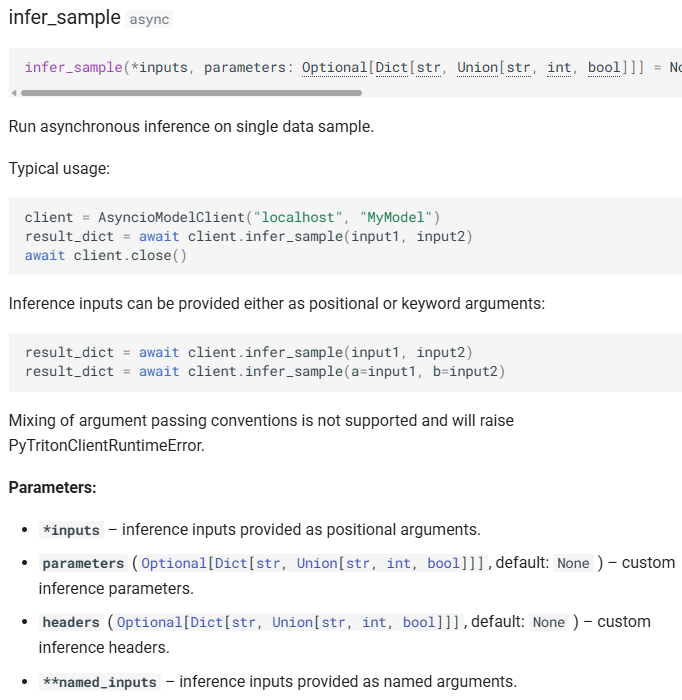Click the *inputs parameter name
682x700 pixels.
coord(71,530)
